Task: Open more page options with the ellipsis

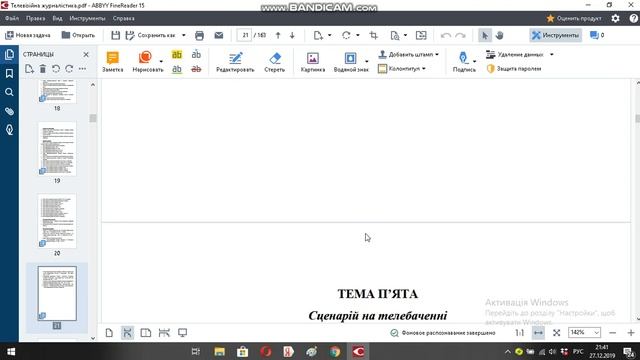Action: pos(82,69)
